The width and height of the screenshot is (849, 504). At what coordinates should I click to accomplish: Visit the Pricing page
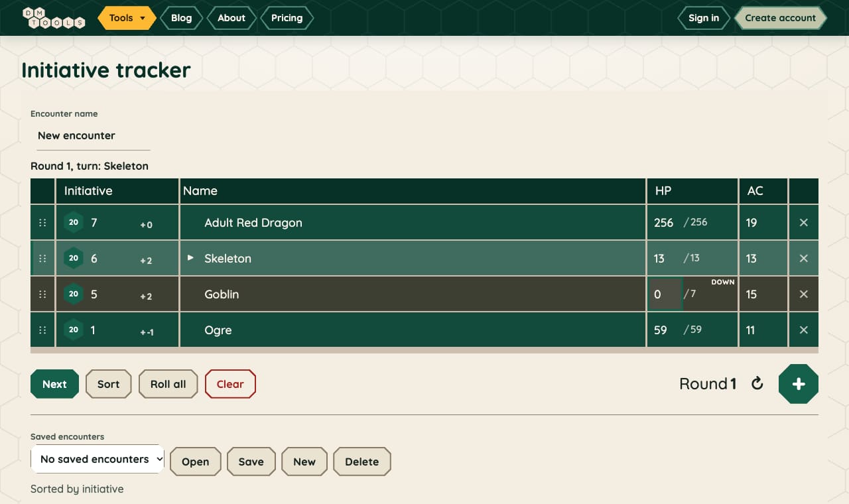click(x=287, y=18)
